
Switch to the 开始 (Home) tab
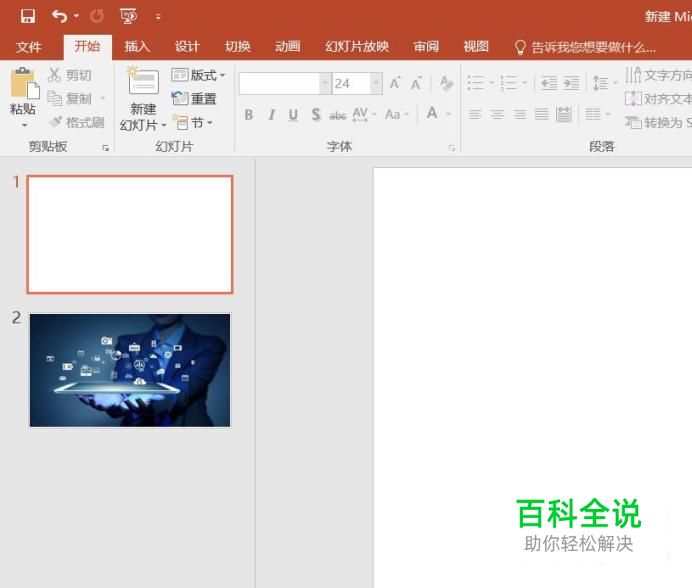pyautogui.click(x=87, y=46)
